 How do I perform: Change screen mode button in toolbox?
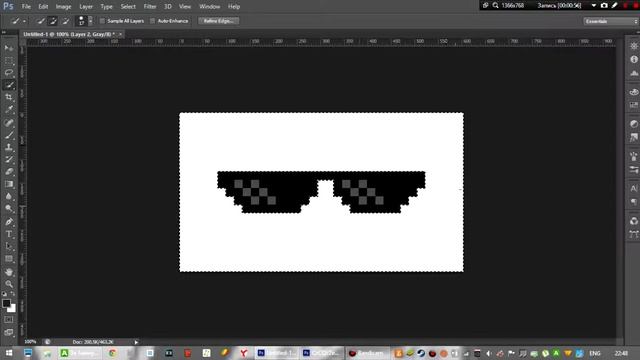[9, 332]
